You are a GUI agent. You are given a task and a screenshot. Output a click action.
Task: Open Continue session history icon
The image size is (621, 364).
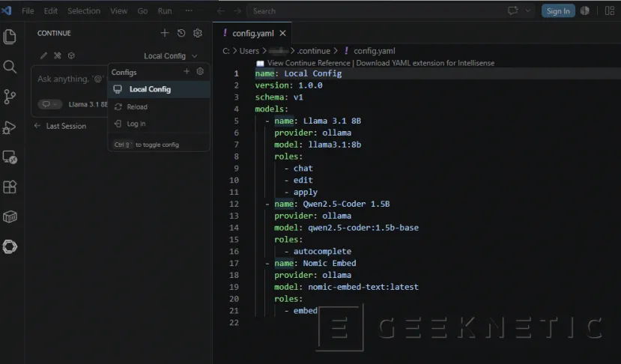(181, 33)
